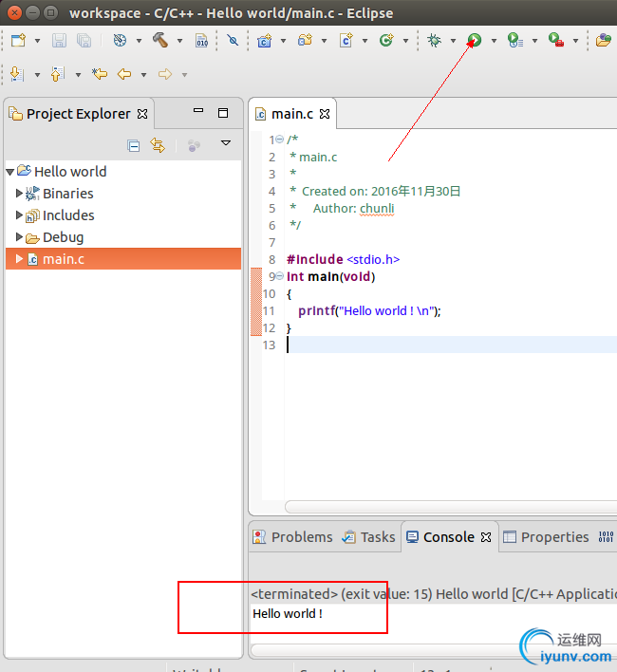Click the New C Source File icon

coord(346,40)
